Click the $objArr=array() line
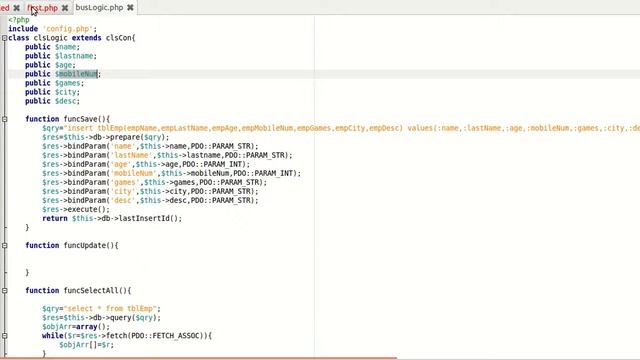This screenshot has width=640, height=360. tap(76, 327)
